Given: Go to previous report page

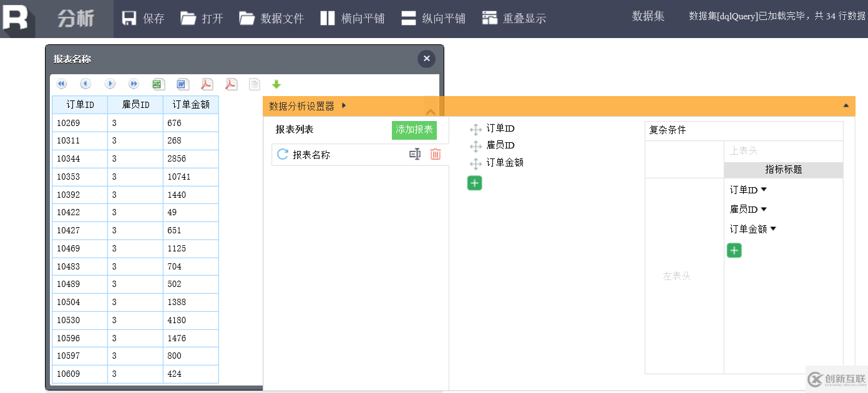Looking at the screenshot, I should [85, 84].
